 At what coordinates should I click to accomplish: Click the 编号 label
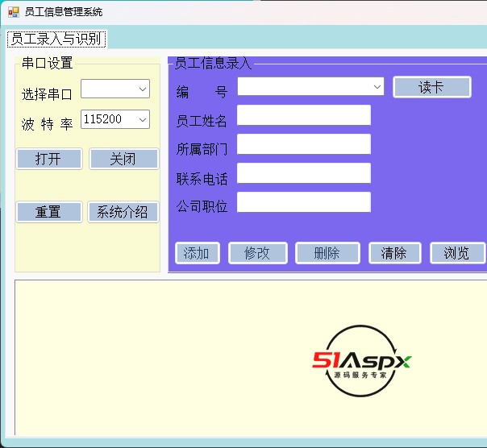pos(202,92)
